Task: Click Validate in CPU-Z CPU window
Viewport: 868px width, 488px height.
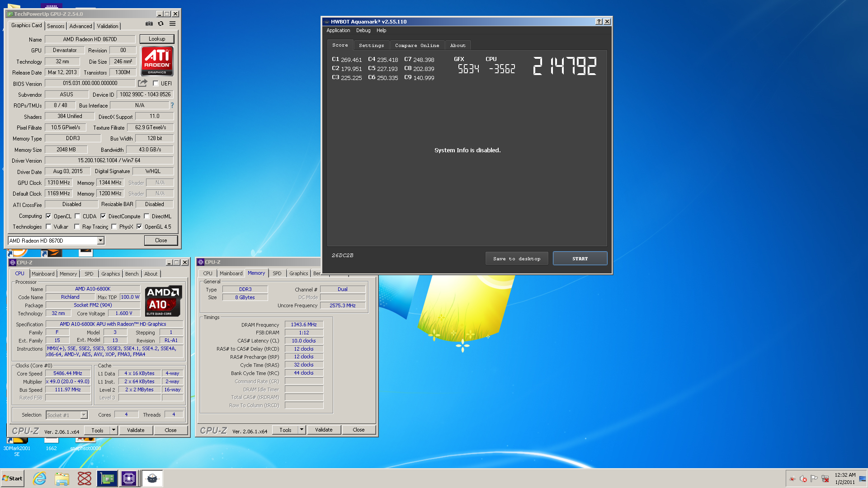Action: tap(136, 430)
